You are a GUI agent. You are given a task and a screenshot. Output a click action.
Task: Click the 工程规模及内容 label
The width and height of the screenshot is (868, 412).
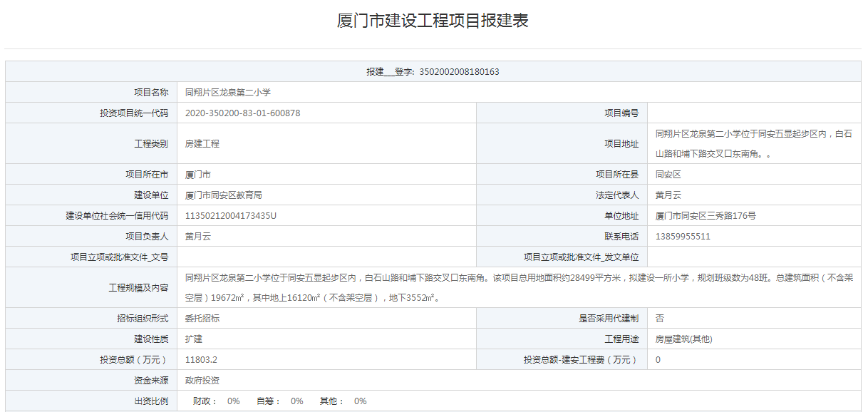click(138, 288)
